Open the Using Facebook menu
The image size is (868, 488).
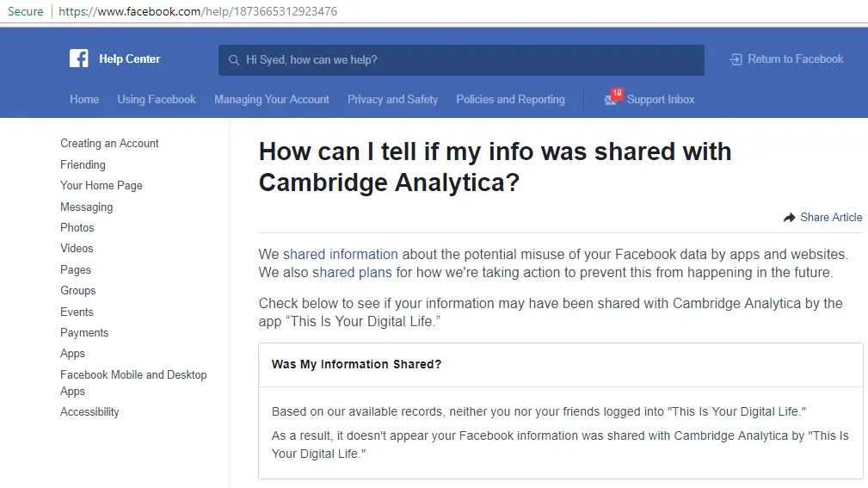tap(157, 99)
